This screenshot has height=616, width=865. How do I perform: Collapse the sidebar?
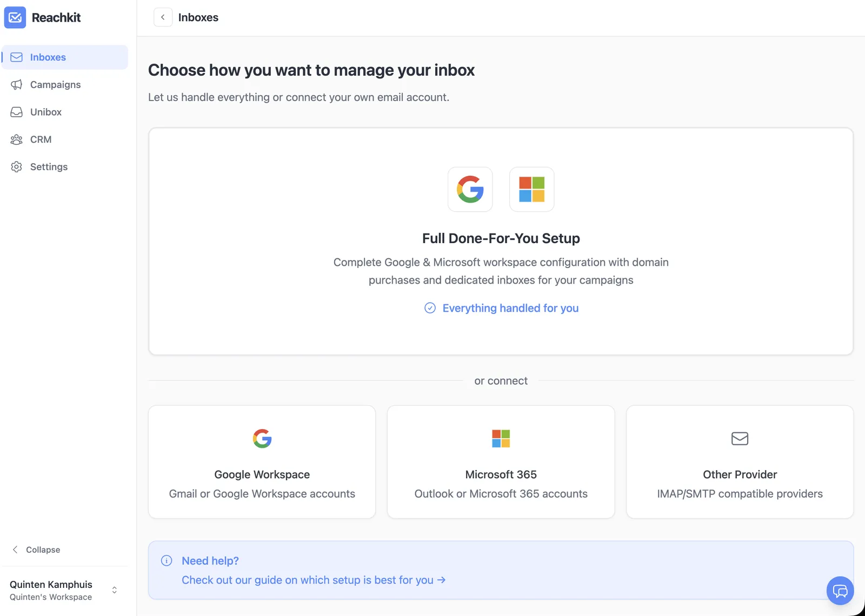(36, 550)
